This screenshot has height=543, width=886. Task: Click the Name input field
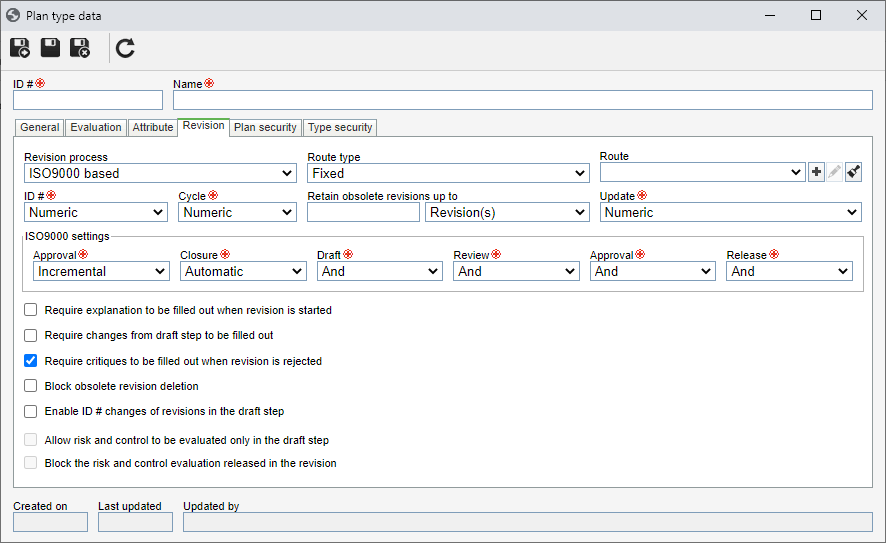point(523,100)
